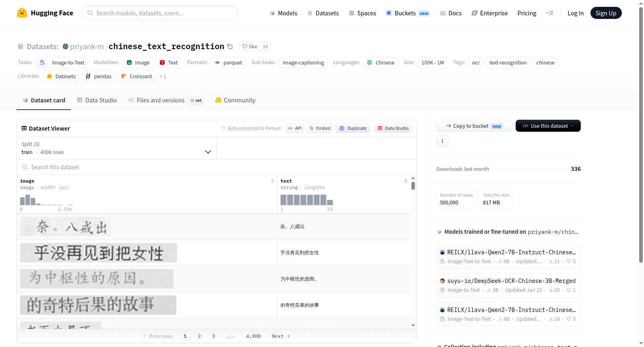Click the text column sort icon

pos(406,181)
